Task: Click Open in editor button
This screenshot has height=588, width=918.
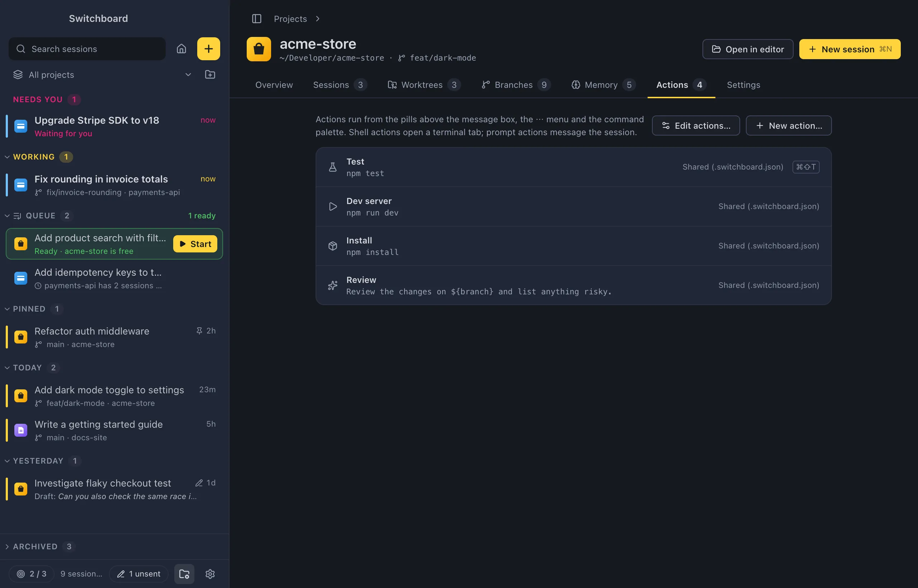Action: (748, 49)
